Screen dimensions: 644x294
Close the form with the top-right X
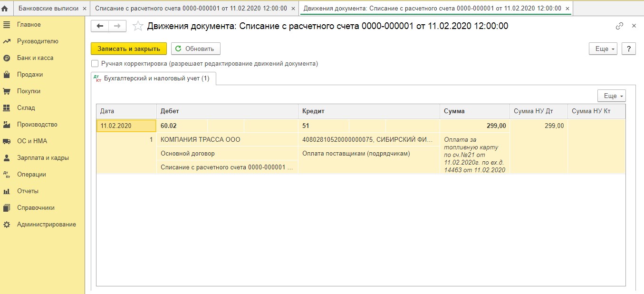[x=634, y=26]
